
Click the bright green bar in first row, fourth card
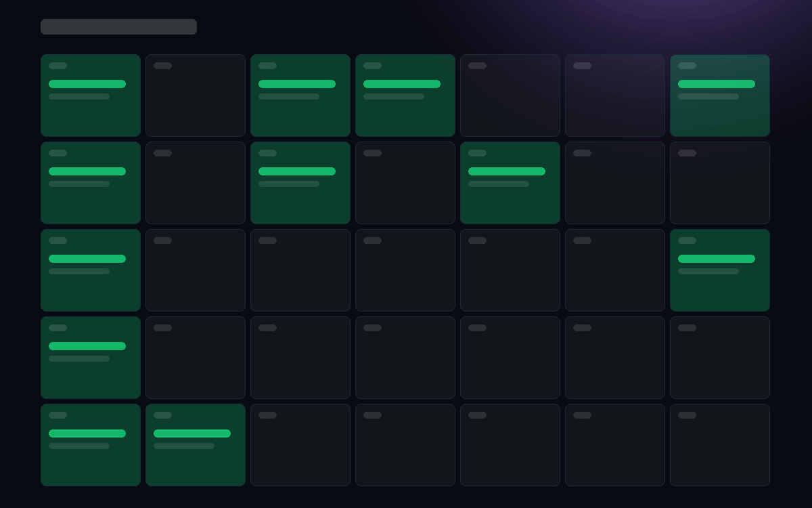coord(402,84)
